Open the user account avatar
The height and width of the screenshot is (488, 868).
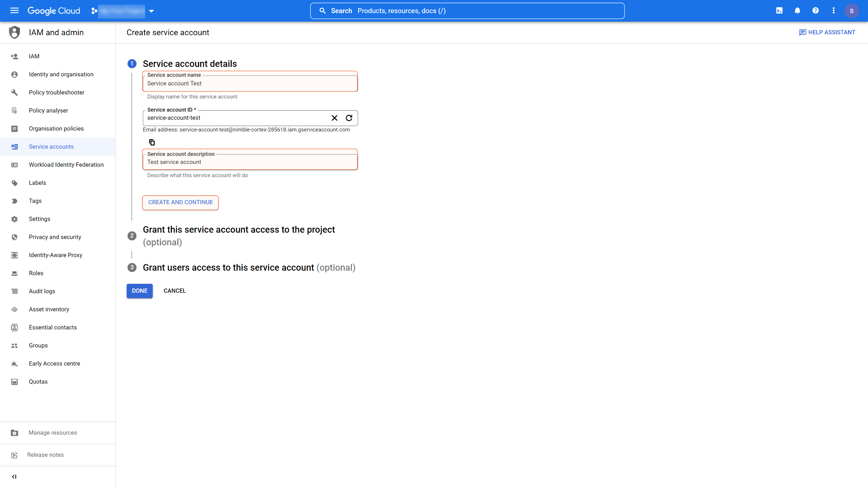click(x=851, y=11)
